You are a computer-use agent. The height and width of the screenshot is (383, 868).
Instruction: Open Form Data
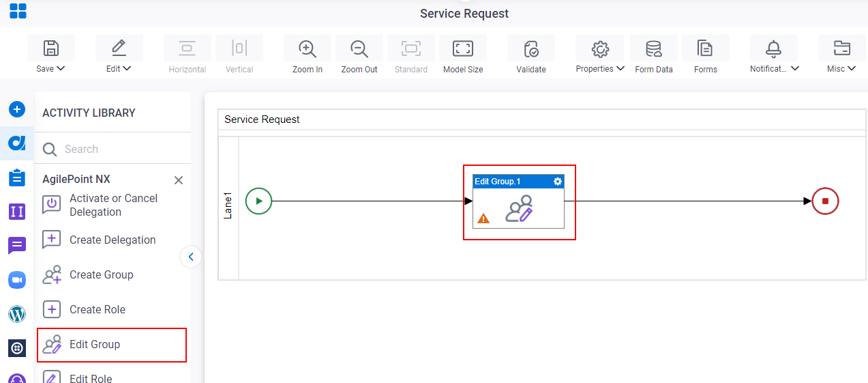pos(654,48)
